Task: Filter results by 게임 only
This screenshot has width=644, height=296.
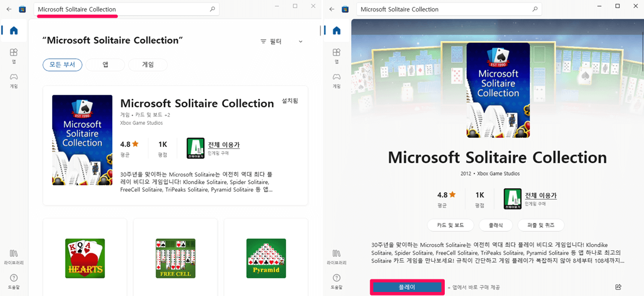Action: click(147, 64)
